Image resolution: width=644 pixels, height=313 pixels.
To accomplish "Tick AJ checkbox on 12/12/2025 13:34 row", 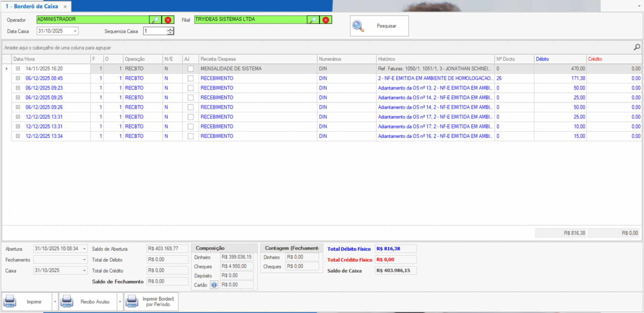I will (x=191, y=136).
